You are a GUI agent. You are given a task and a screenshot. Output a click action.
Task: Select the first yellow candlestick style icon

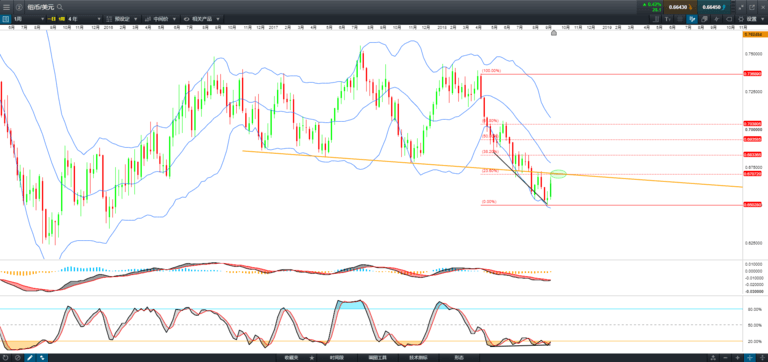[52, 19]
